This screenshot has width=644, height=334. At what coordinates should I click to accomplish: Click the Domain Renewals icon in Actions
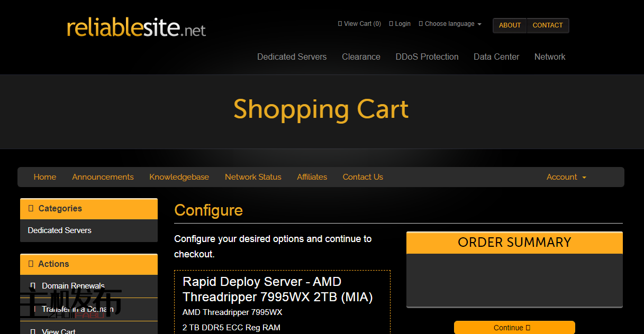click(x=33, y=286)
